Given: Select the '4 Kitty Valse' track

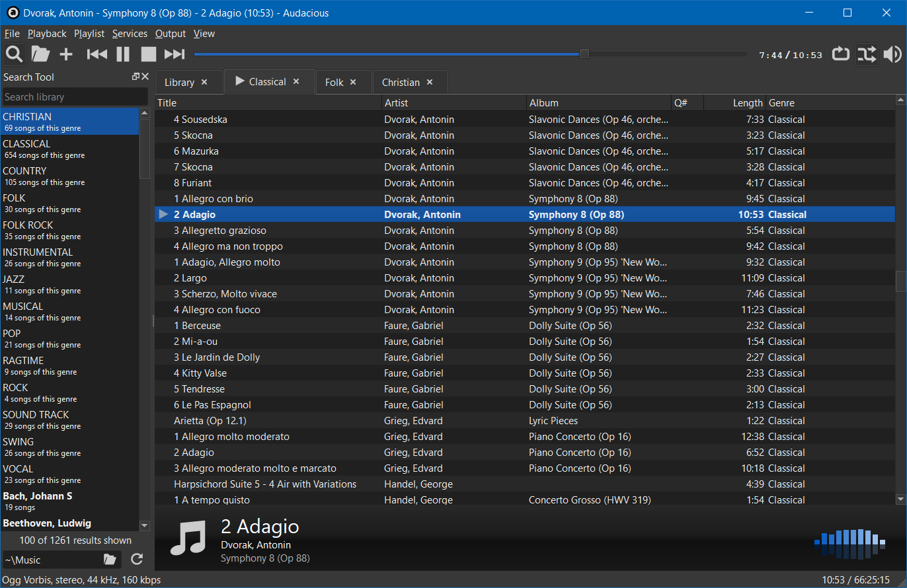Looking at the screenshot, I should pos(525,373).
